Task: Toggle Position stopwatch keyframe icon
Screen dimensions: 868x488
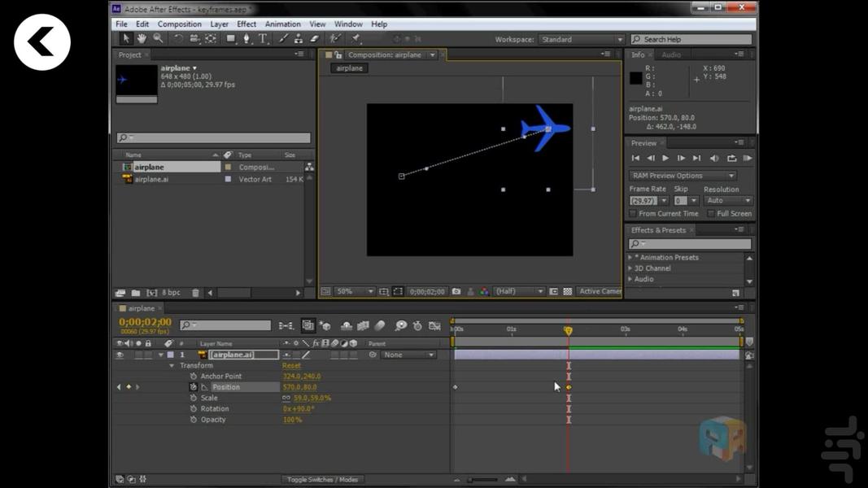Action: [194, 387]
